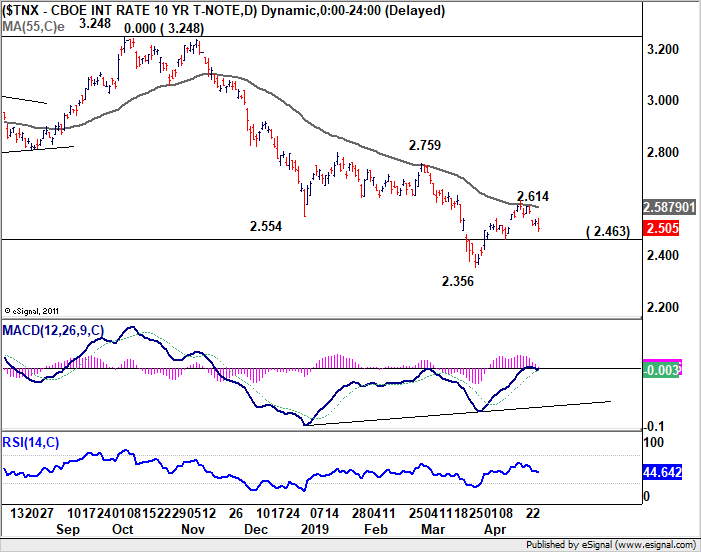The height and width of the screenshot is (552, 701).
Task: Select the 2.356 low annotation
Action: pos(457,281)
